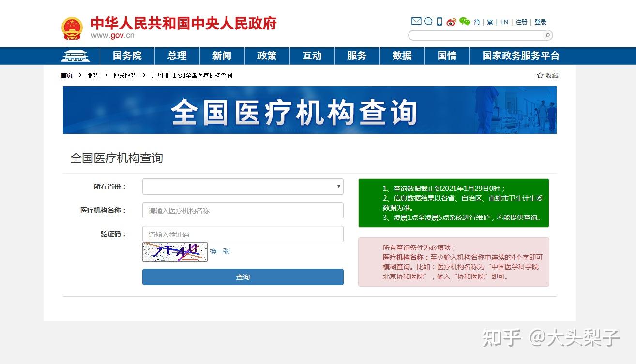Switch language to EN

tap(504, 22)
